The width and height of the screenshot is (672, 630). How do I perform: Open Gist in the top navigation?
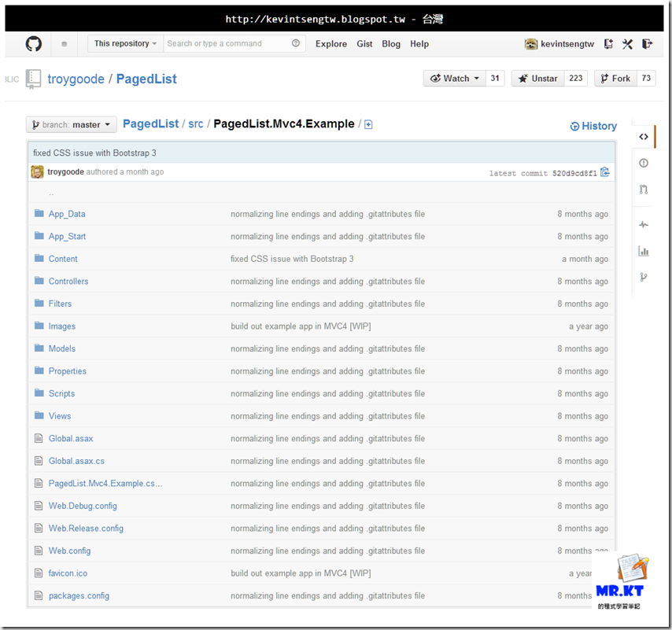364,44
